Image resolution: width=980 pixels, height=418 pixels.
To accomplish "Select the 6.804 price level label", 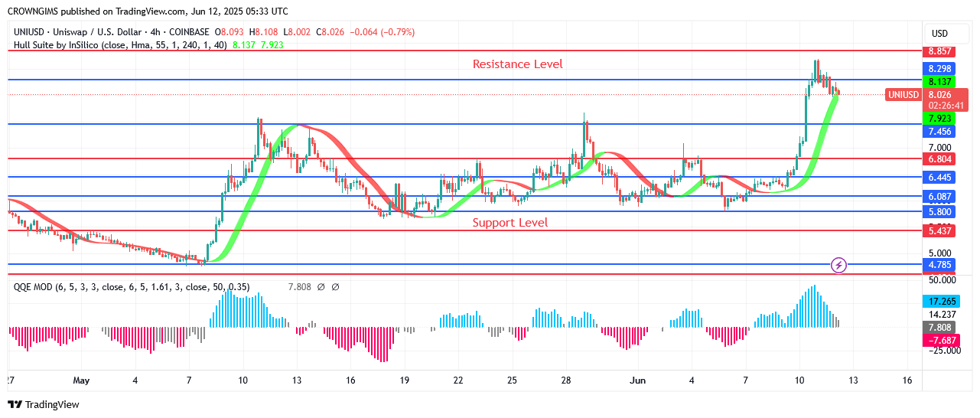I will click(939, 159).
